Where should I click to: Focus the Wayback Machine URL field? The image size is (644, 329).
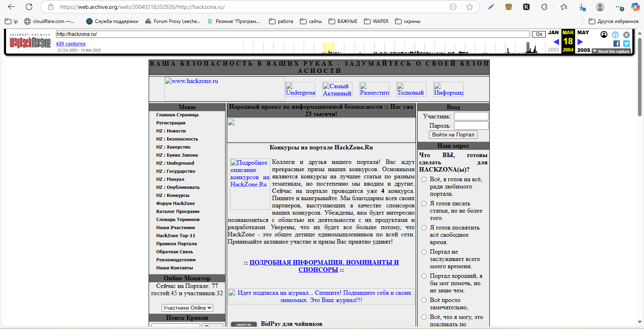tap(293, 34)
